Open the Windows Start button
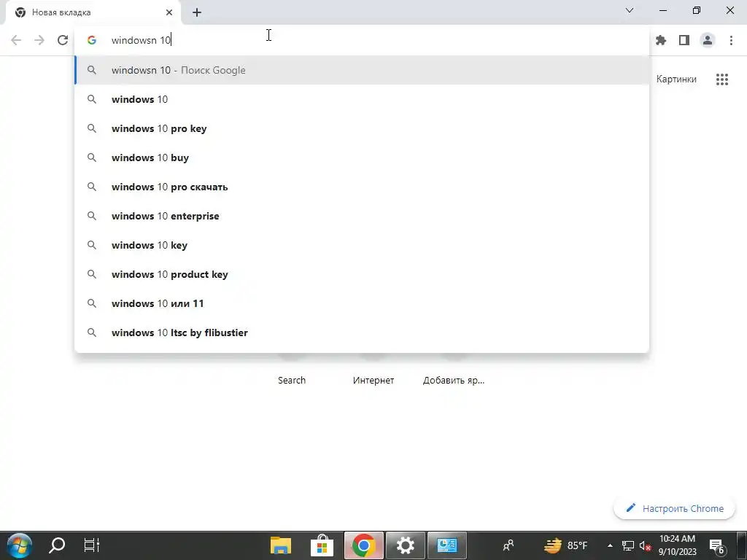 [x=19, y=545]
